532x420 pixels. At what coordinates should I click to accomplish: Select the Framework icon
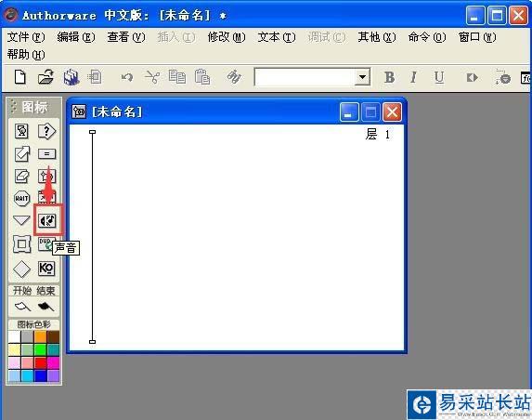pyautogui.click(x=21, y=244)
